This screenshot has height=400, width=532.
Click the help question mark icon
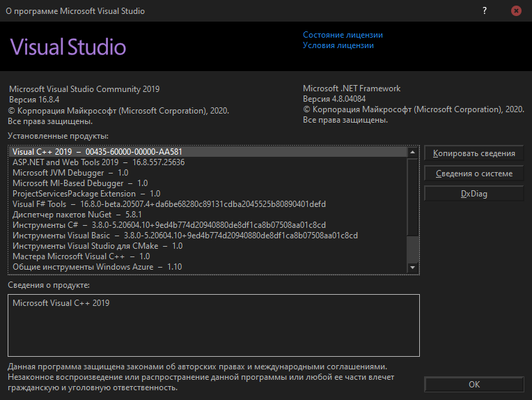click(x=485, y=11)
